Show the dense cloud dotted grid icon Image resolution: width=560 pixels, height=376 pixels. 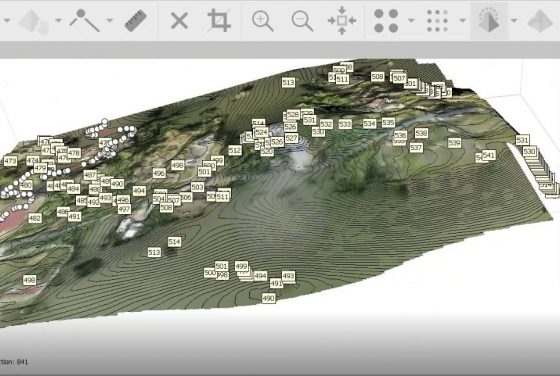point(437,21)
